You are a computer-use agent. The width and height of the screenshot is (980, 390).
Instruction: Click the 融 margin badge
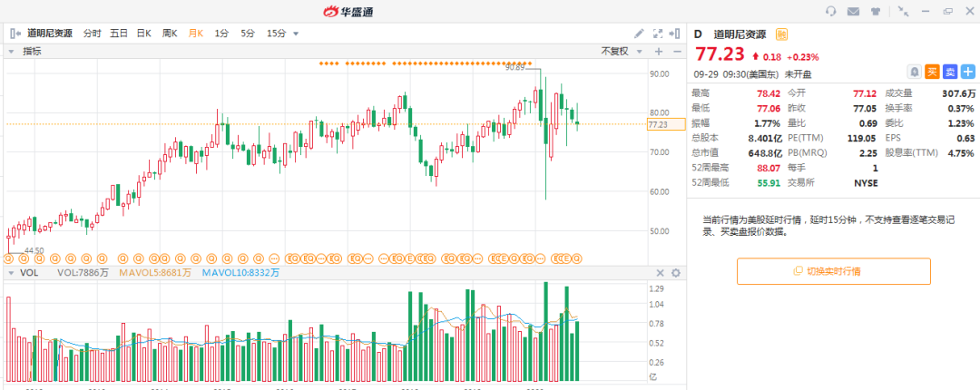click(781, 34)
